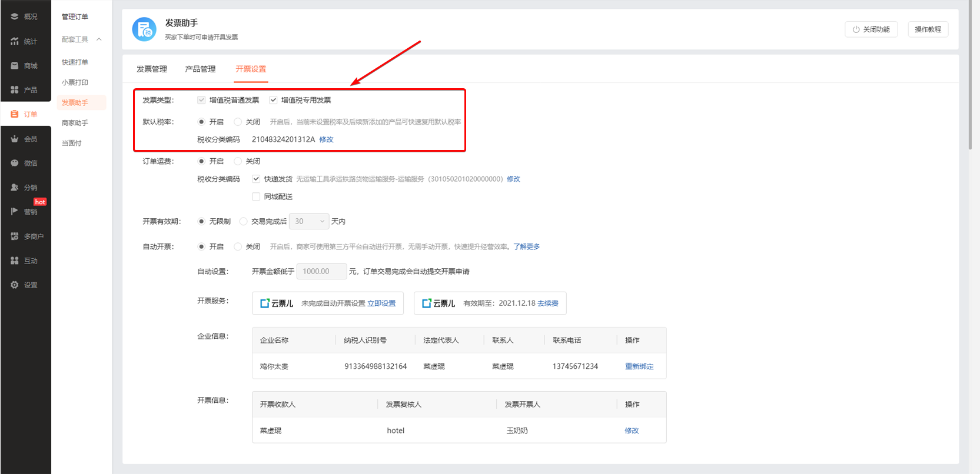
Task: Open the 会员 members crown icon
Action: click(x=15, y=139)
